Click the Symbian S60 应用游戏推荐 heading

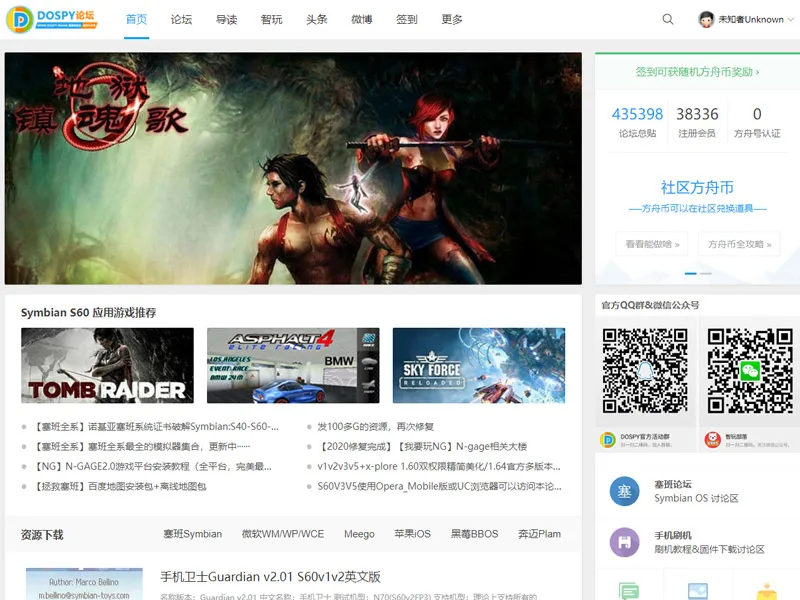tap(88, 312)
